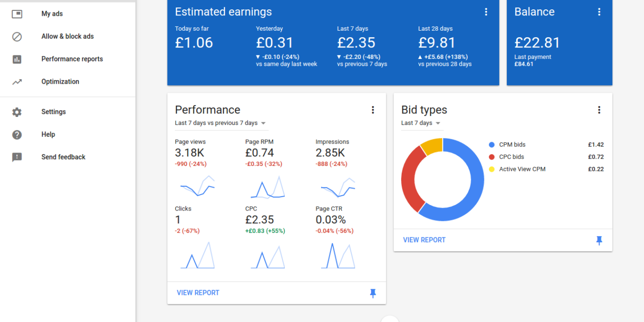Image resolution: width=644 pixels, height=322 pixels.
Task: Click the My ads sidebar icon
Action: 17,14
